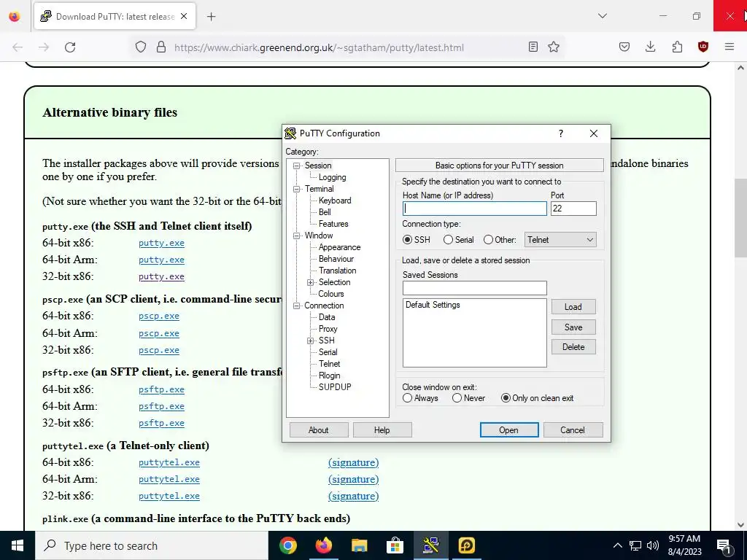This screenshot has height=560, width=747.
Task: Open Microsoft Store from the taskbar
Action: (x=395, y=545)
